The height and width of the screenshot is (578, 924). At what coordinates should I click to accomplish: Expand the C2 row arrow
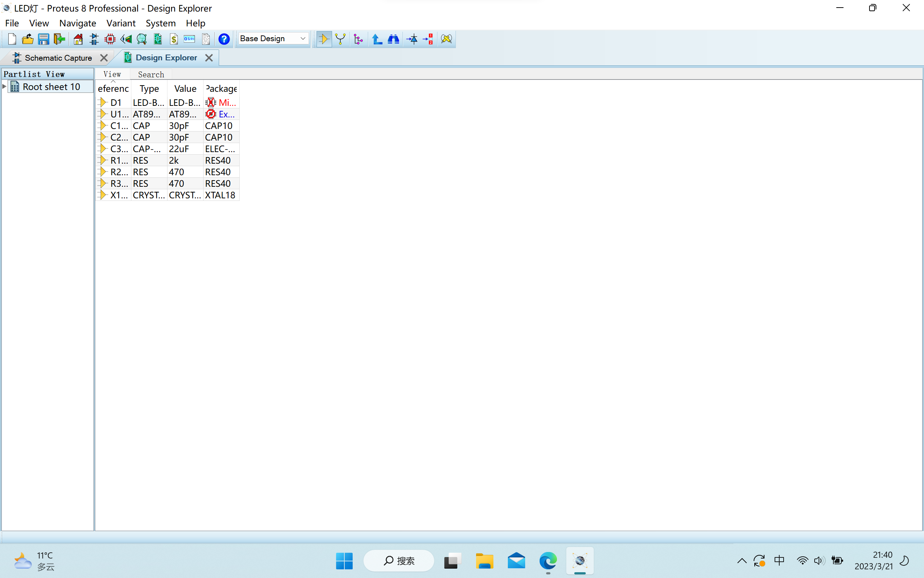click(x=103, y=137)
